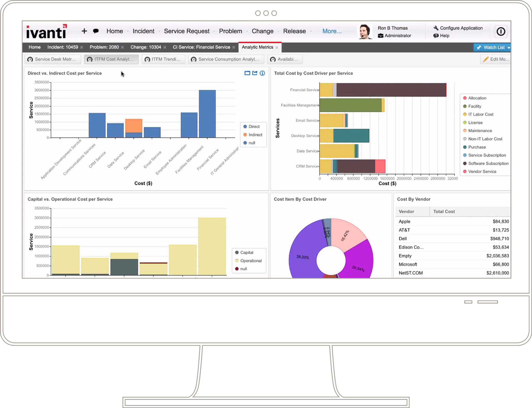
Task: Open the Edit Mode dropdown top right
Action: [x=496, y=59]
